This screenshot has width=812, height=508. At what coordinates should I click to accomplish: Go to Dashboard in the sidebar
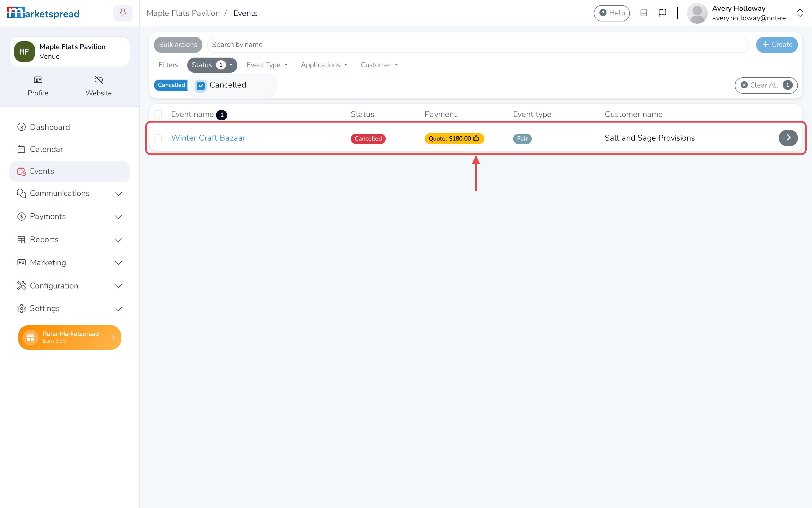tap(69, 127)
